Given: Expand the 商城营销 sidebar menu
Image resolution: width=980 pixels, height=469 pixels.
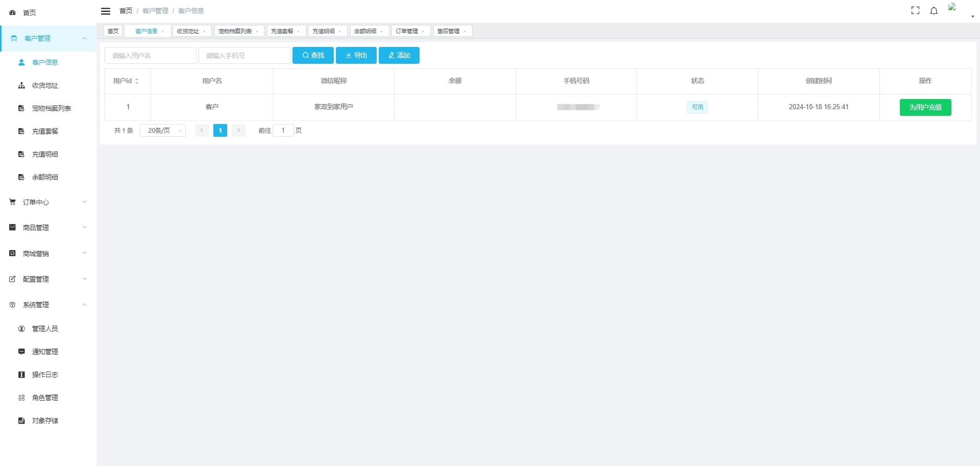Looking at the screenshot, I should click(48, 254).
